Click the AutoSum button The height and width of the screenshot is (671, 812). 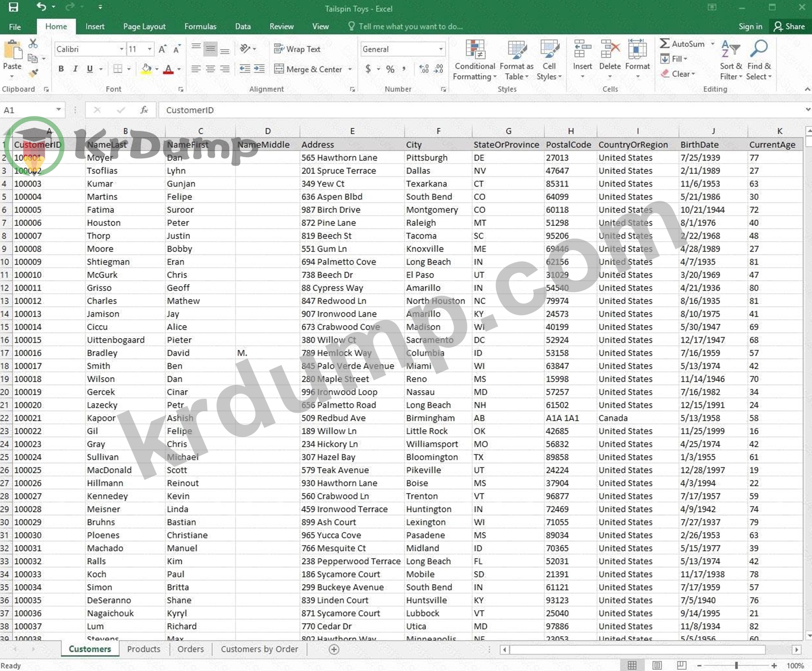tap(683, 44)
